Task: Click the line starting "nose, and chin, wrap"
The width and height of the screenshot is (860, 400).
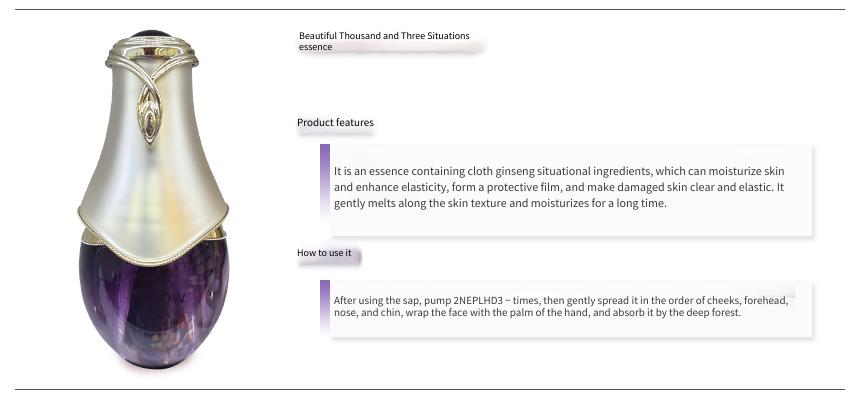Action: click(x=538, y=313)
